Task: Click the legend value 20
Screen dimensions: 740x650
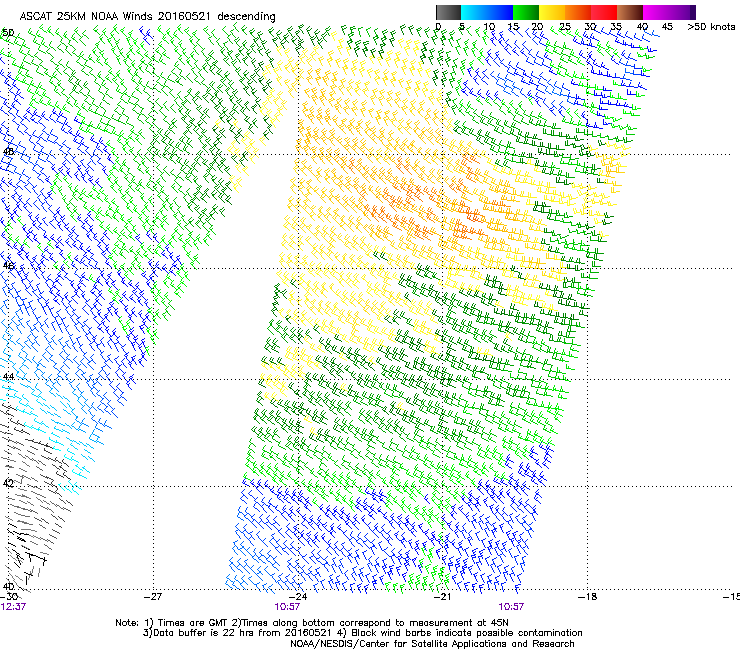Action: [537, 26]
